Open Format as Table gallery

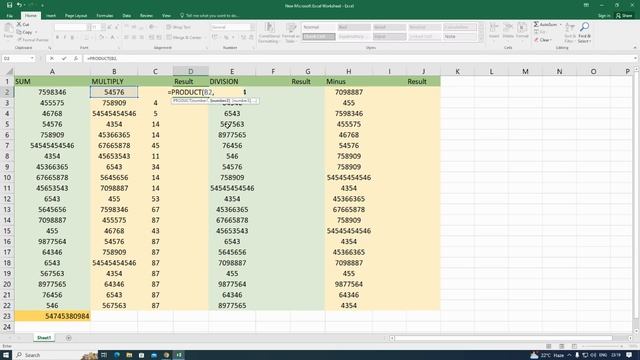(291, 33)
